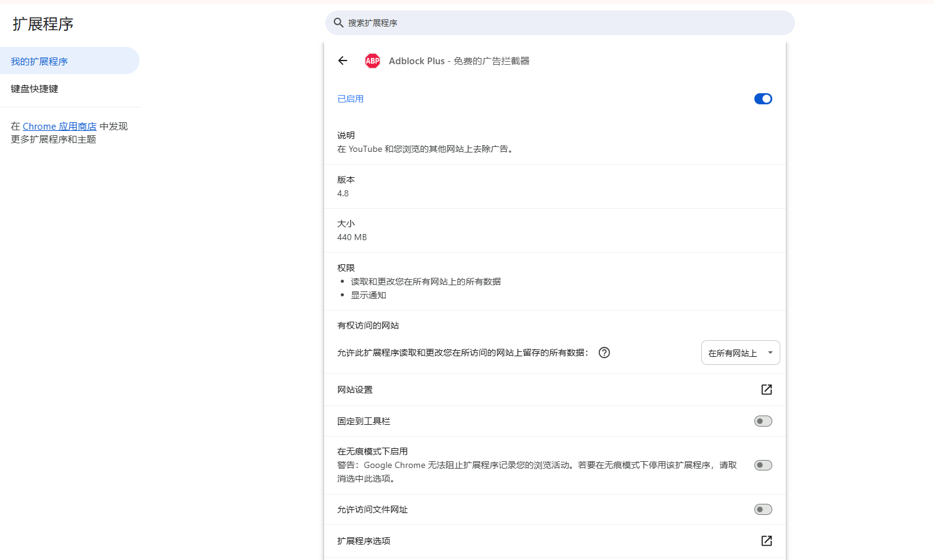This screenshot has width=934, height=560.
Task: Disable the 已启用 extension toggle
Action: 763,99
